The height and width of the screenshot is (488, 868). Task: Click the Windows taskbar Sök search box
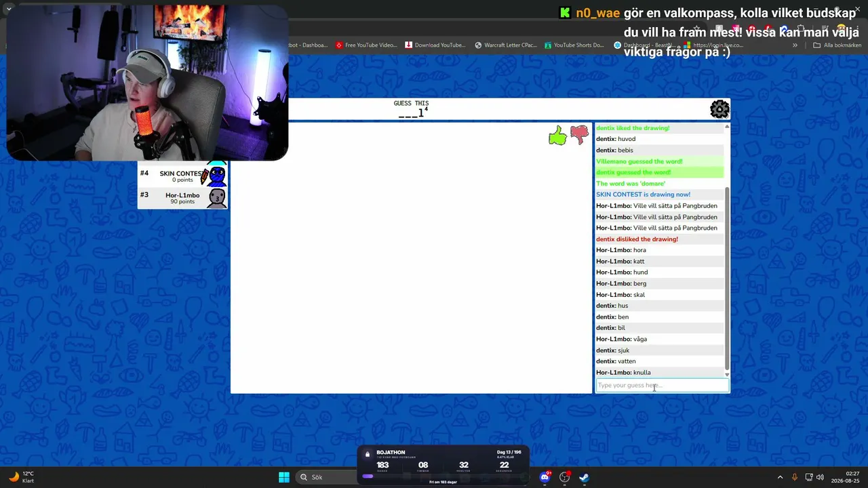(x=327, y=477)
